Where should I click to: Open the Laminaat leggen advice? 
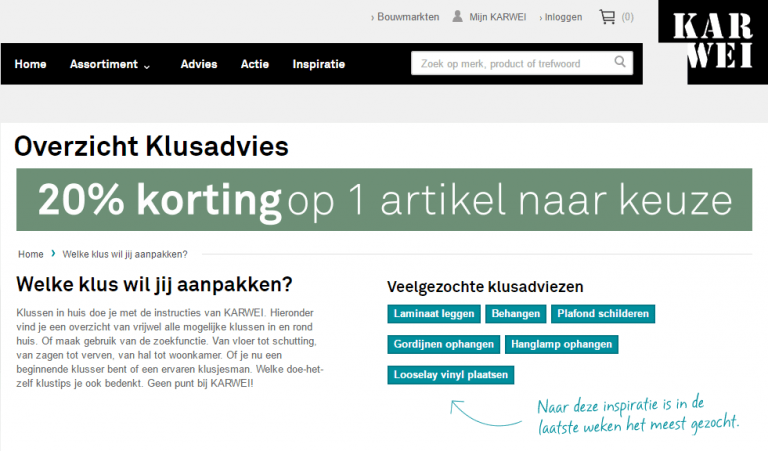point(434,314)
